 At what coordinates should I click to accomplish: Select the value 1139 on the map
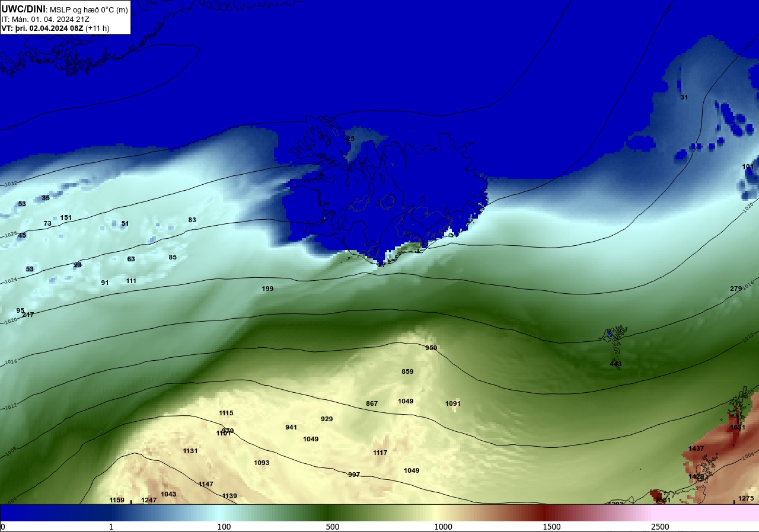229,496
